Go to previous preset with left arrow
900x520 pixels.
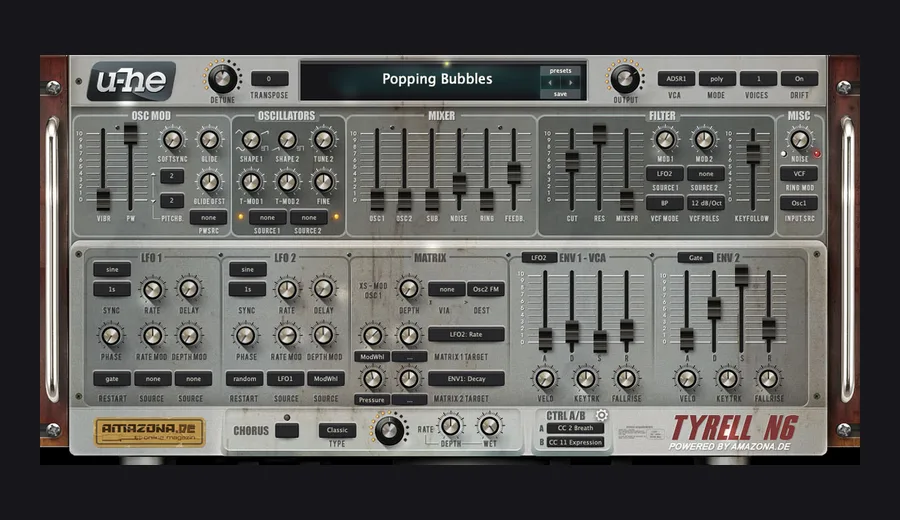[550, 83]
